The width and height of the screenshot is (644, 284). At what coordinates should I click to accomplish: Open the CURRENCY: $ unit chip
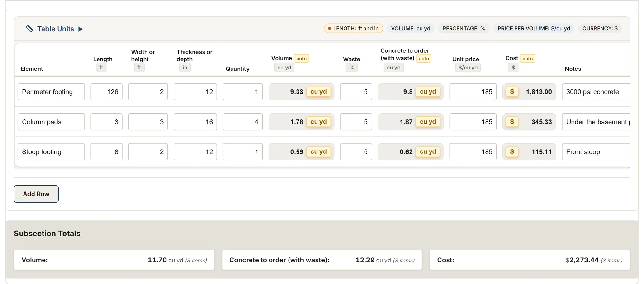[x=600, y=28]
